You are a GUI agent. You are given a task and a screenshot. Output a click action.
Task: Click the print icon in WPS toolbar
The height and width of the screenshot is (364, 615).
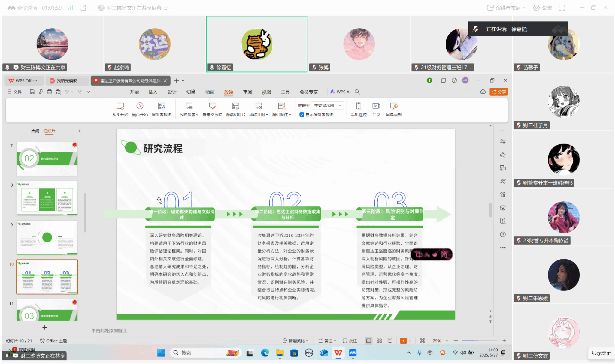tap(49, 92)
